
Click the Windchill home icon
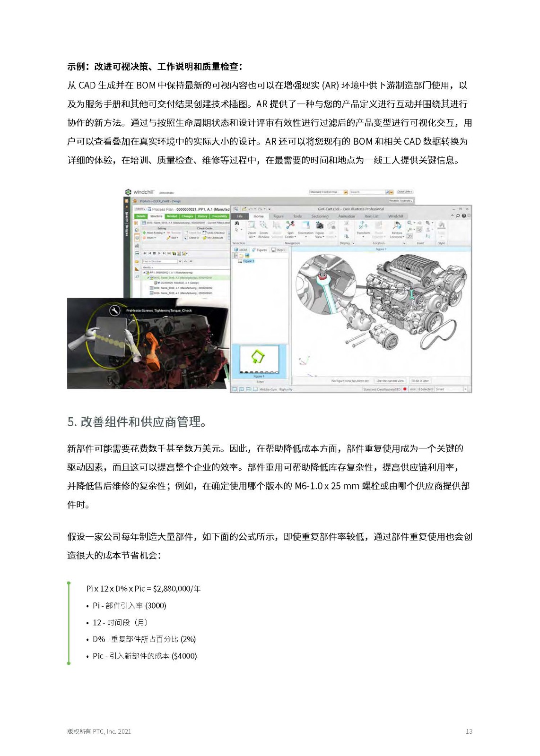(x=135, y=201)
